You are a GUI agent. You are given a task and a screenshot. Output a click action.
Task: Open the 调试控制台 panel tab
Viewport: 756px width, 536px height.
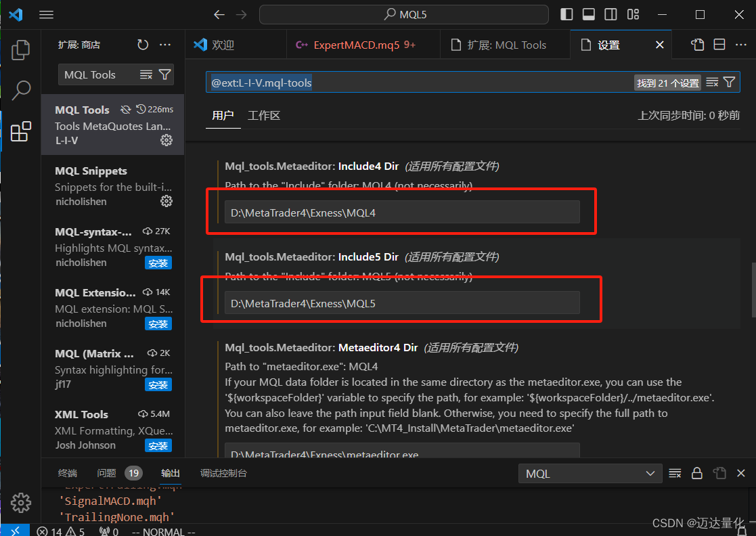[x=223, y=473]
